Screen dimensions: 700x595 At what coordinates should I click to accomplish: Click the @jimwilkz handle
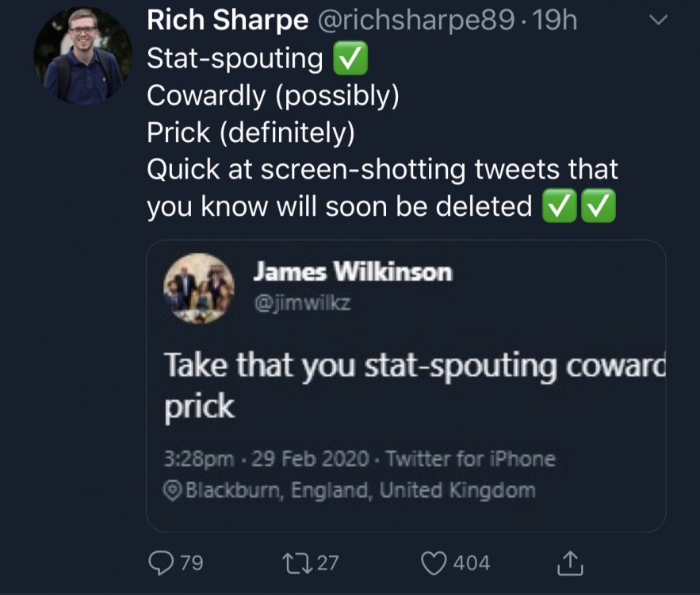(x=289, y=301)
